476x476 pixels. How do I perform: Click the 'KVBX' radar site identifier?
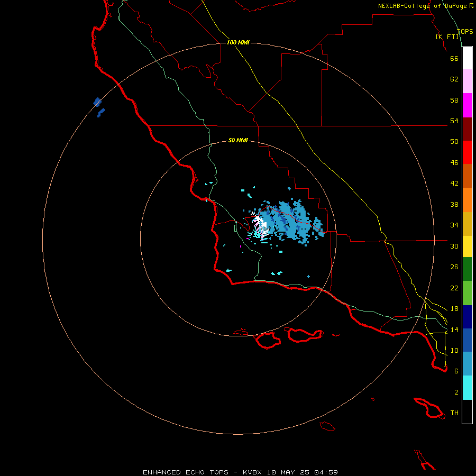click(253, 472)
